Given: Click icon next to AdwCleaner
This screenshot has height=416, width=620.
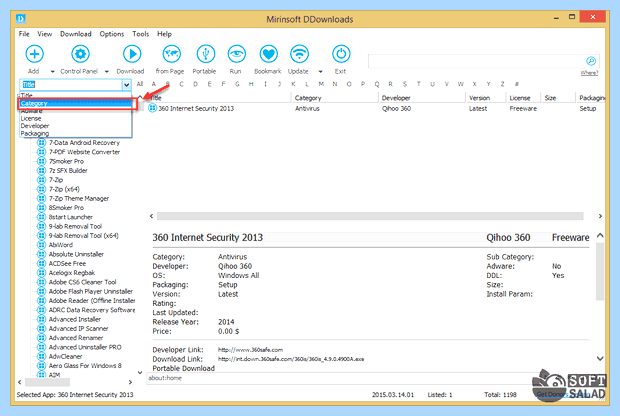Looking at the screenshot, I should pos(42,356).
